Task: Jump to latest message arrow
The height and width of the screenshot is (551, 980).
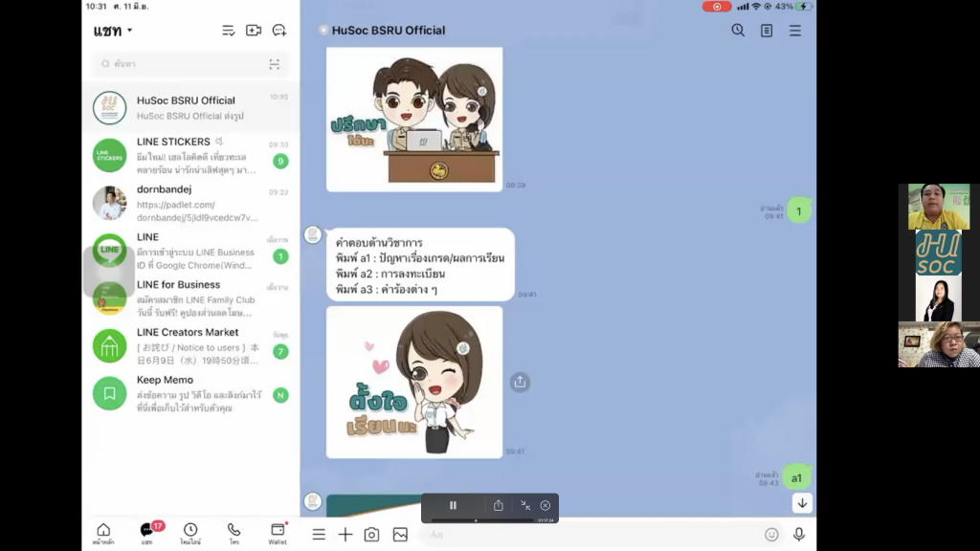Action: 803,503
